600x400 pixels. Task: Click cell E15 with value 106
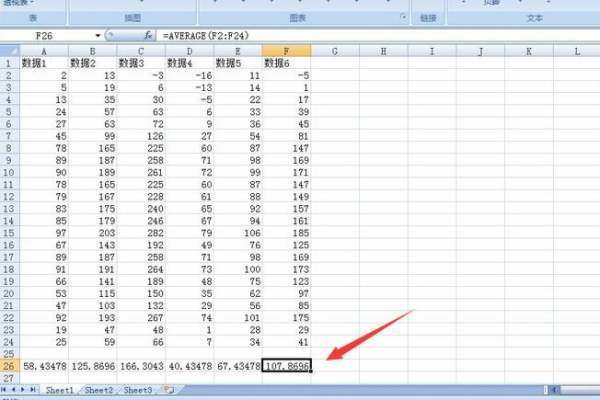point(238,233)
